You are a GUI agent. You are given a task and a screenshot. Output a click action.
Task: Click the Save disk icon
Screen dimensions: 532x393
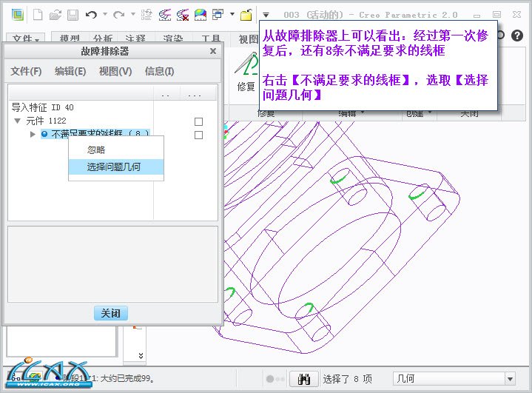pyautogui.click(x=72, y=14)
